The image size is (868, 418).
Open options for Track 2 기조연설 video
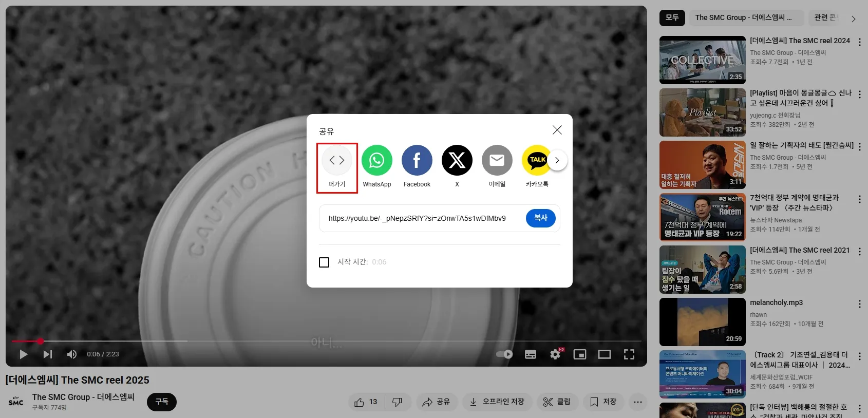[x=860, y=356]
